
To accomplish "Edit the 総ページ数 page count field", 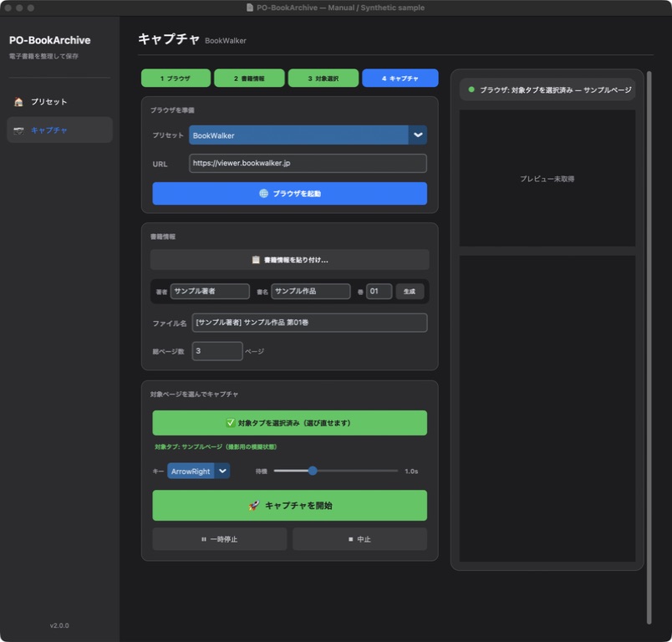I will (217, 351).
